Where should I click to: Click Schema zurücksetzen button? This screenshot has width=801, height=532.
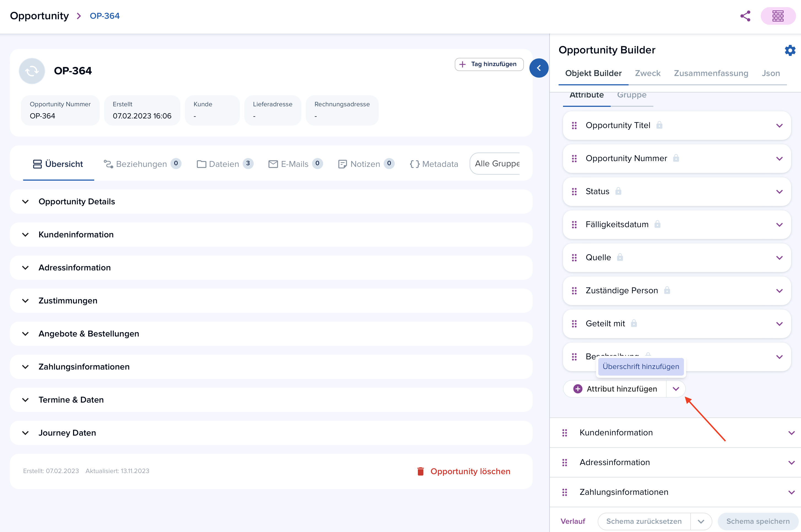tap(644, 522)
